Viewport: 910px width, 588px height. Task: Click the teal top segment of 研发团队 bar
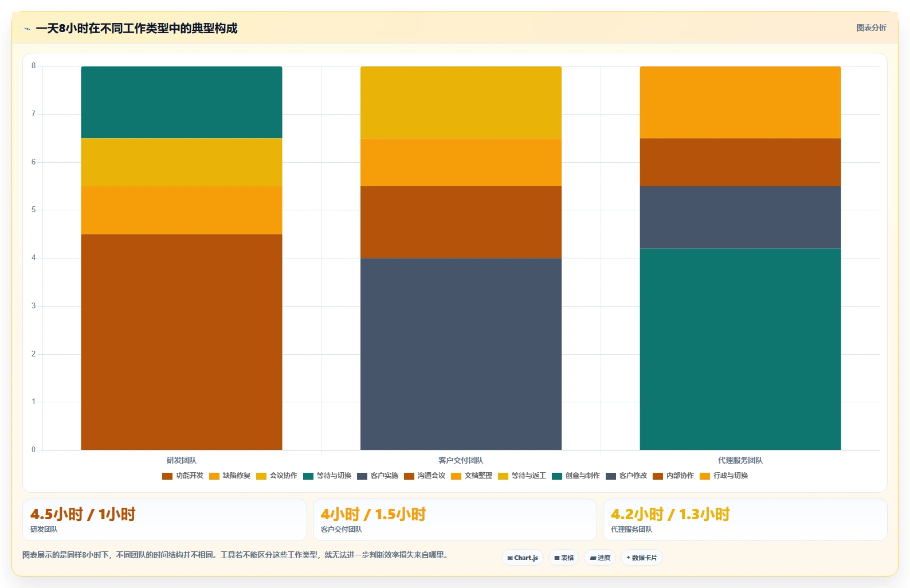pos(182,103)
